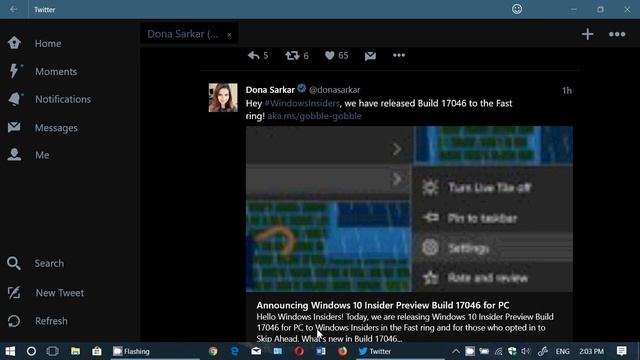Image resolution: width=640 pixels, height=360 pixels.
Task: Open the Windows Start menu
Action: click(x=10, y=351)
